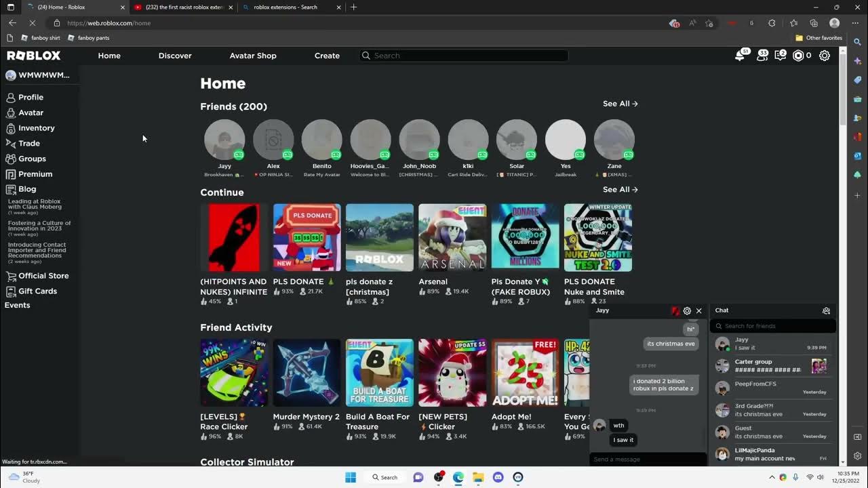Open Official Store link

43,276
